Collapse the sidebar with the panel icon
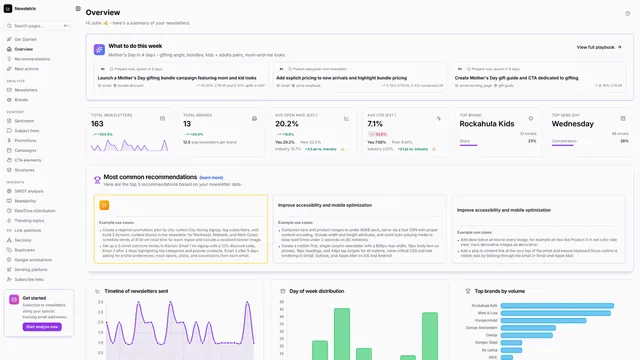Image resolution: width=640 pixels, height=360 pixels. pyautogui.click(x=78, y=9)
